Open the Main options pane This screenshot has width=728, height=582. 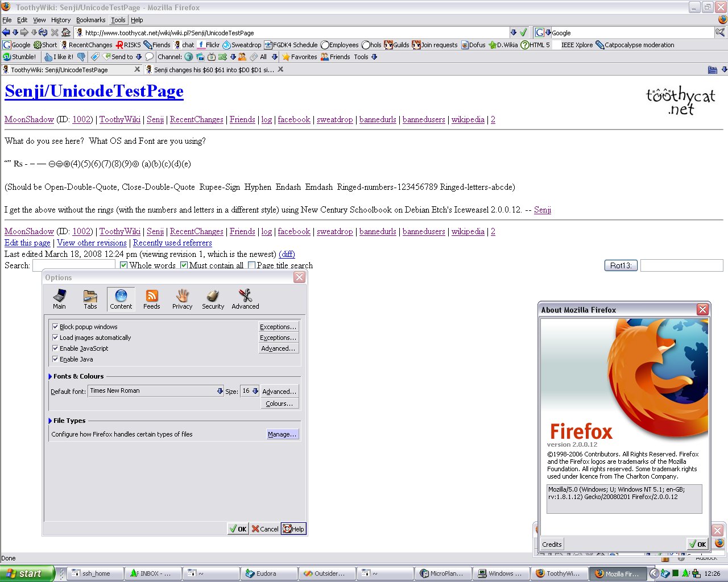(x=59, y=299)
